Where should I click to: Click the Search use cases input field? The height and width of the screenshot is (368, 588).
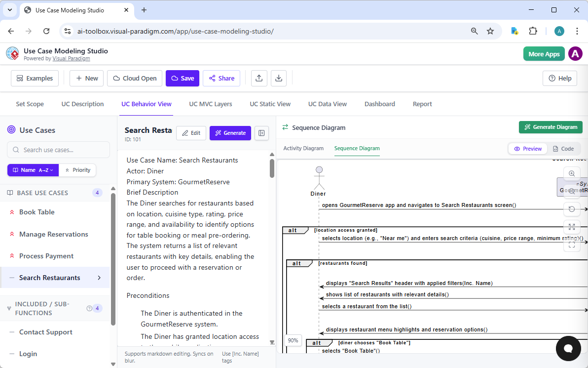(58, 150)
